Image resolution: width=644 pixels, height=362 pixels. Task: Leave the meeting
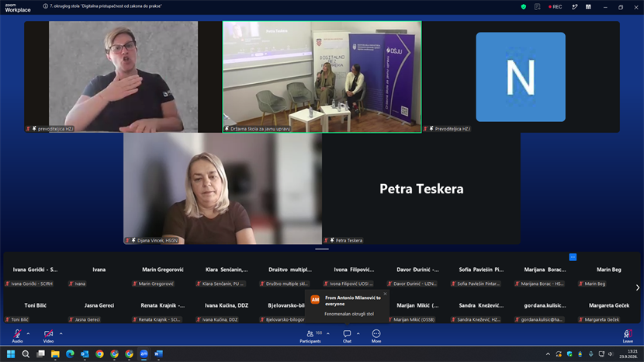pyautogui.click(x=628, y=336)
